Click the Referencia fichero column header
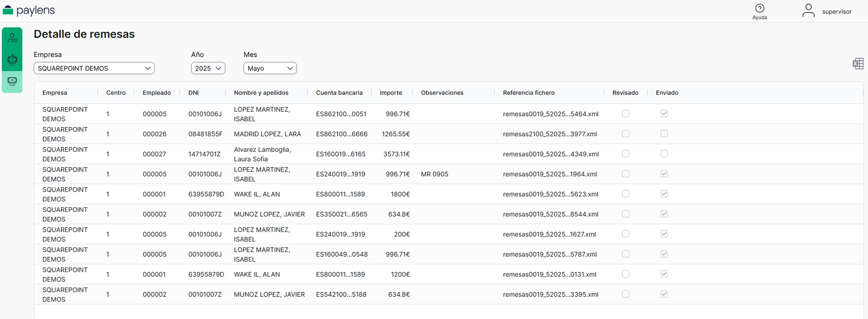This screenshot has height=319, width=868. coord(528,93)
